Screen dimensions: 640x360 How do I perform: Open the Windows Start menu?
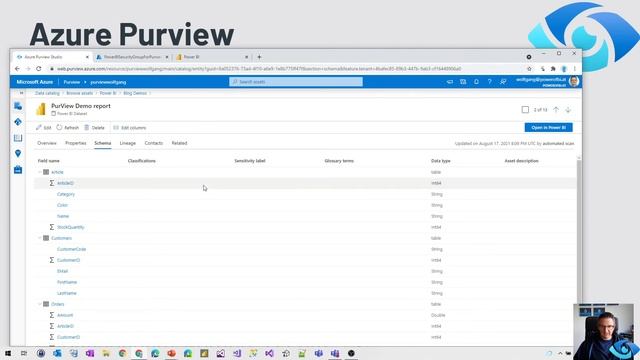click(x=8, y=353)
